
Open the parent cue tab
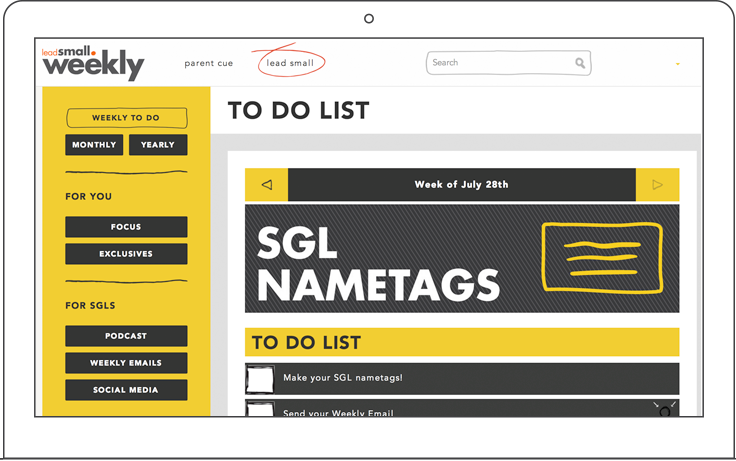pyautogui.click(x=208, y=63)
